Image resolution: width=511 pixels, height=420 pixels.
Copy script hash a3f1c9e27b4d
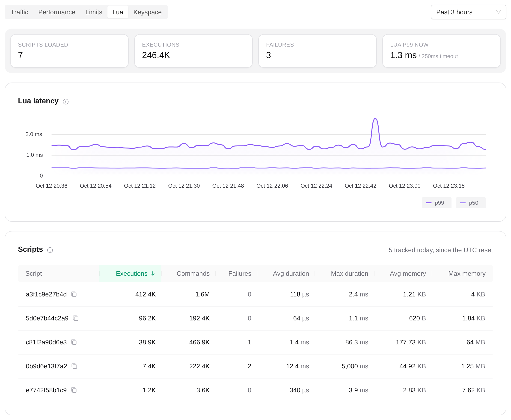pyautogui.click(x=74, y=294)
